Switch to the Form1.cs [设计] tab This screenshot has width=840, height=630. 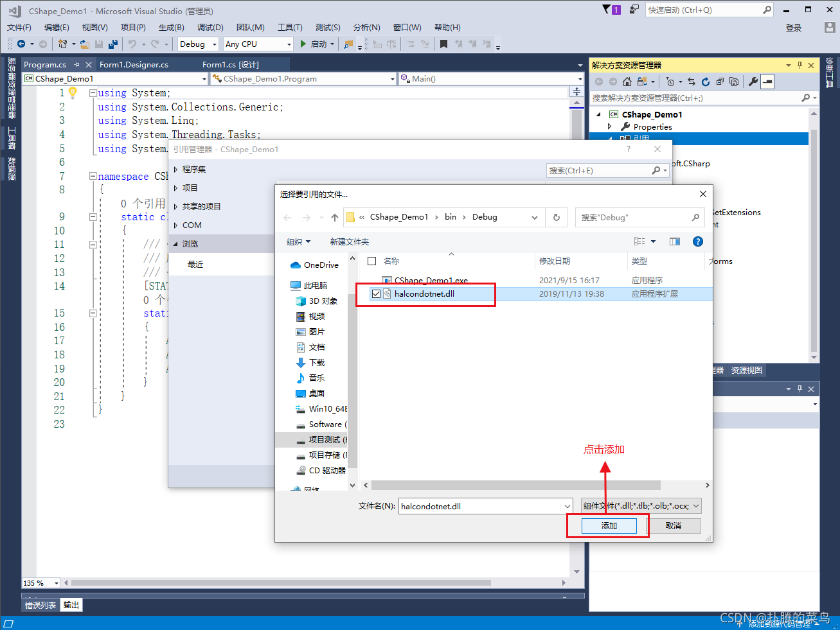point(231,64)
